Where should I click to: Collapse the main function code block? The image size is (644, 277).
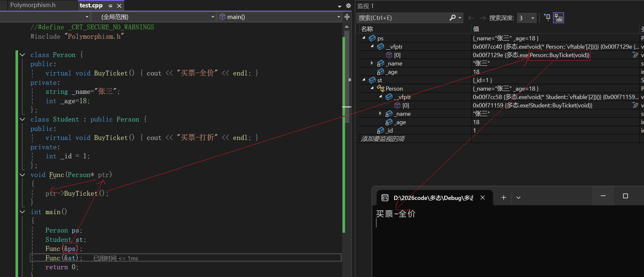22,212
